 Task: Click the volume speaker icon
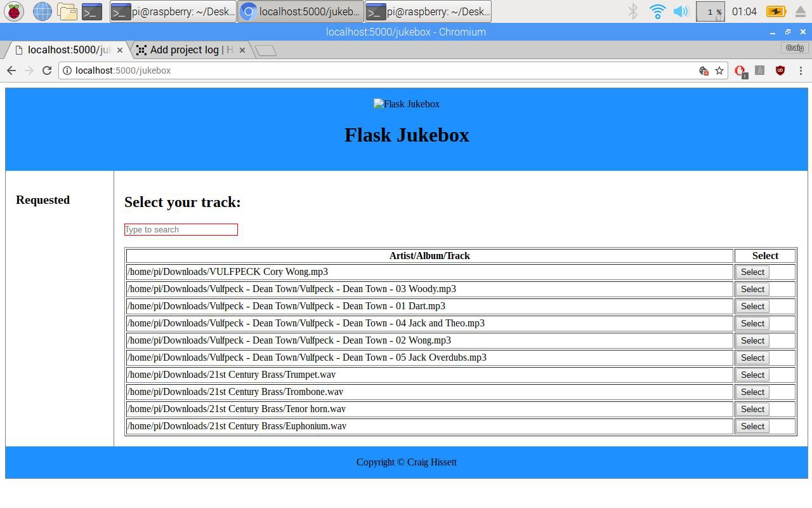681,11
